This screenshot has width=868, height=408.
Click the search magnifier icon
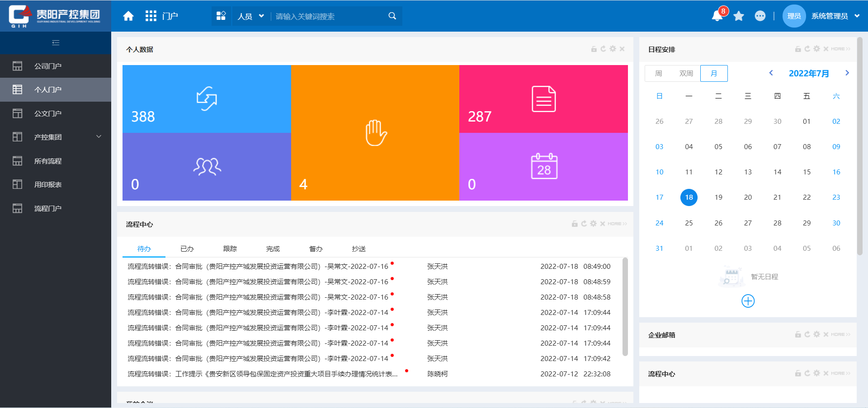coord(392,16)
